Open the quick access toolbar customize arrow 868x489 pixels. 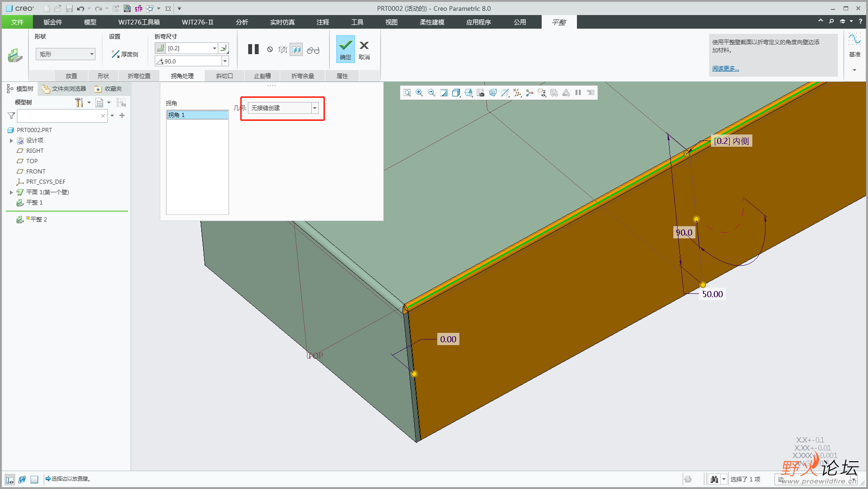pos(179,8)
